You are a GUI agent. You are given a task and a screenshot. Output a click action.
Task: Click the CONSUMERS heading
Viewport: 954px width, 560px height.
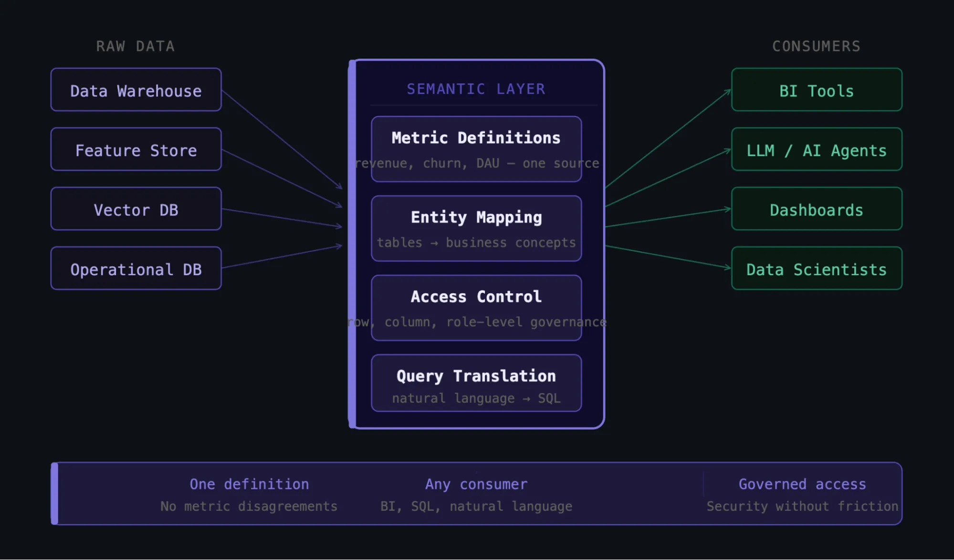pos(817,46)
